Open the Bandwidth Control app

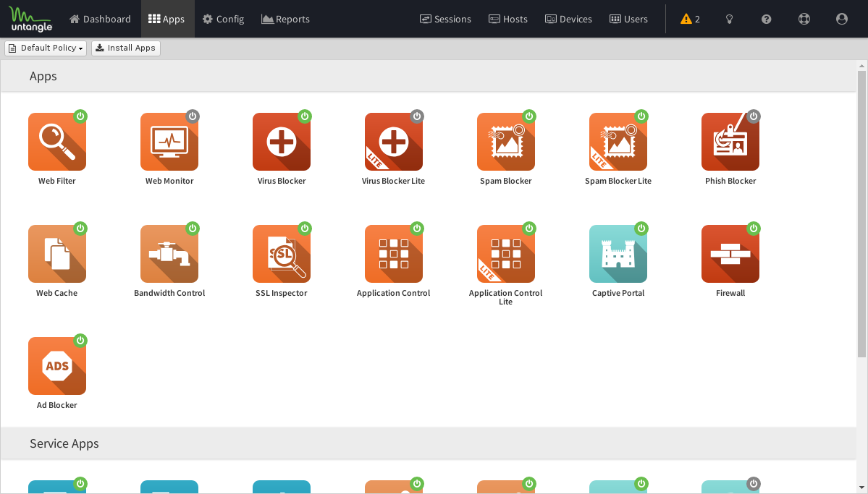(x=169, y=254)
